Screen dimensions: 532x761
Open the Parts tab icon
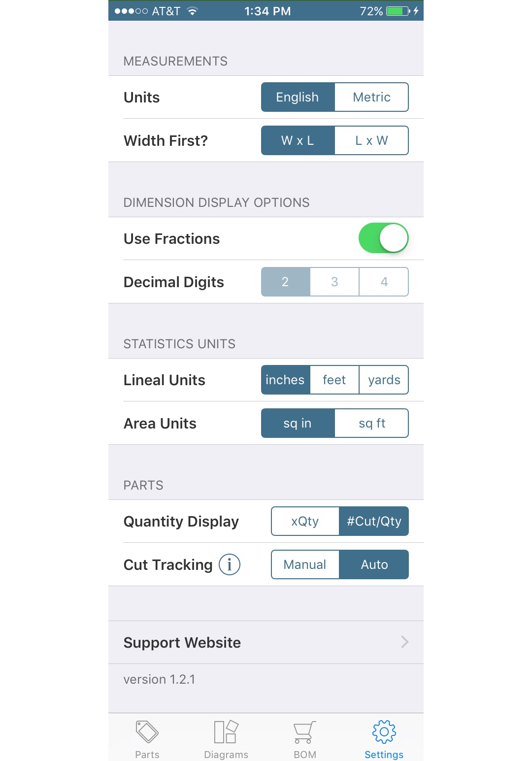coord(147,732)
